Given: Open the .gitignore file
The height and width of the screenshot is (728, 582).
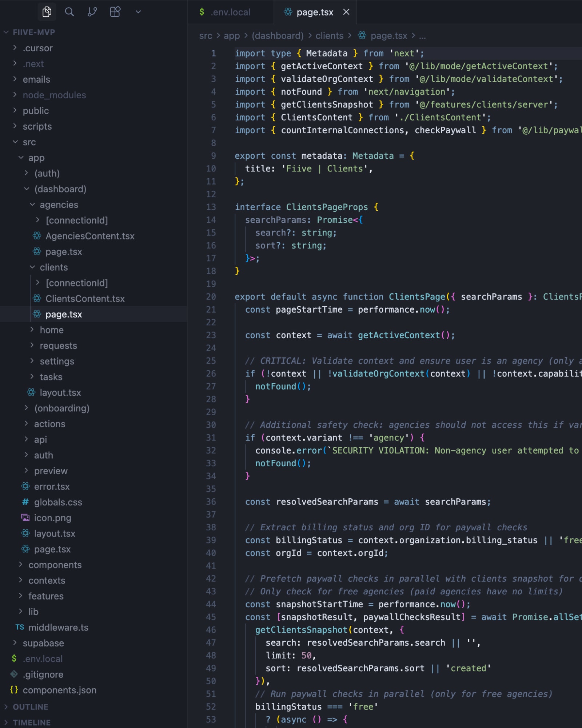Looking at the screenshot, I should (x=94, y=674).
